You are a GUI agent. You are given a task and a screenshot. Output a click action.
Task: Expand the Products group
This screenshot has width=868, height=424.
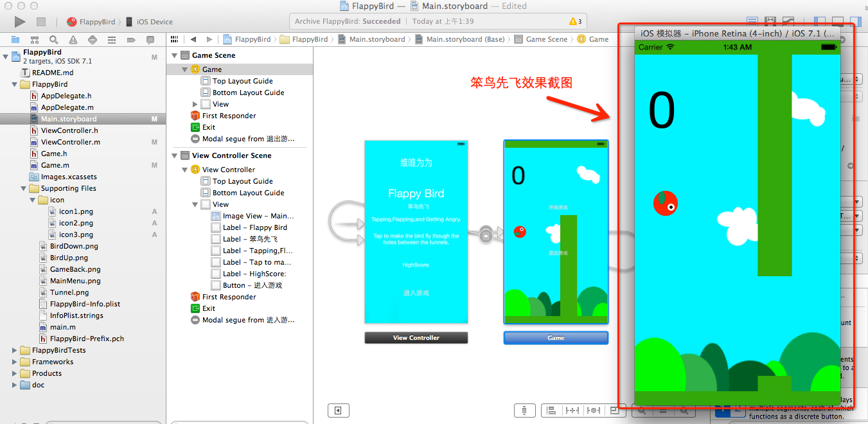coord(15,373)
